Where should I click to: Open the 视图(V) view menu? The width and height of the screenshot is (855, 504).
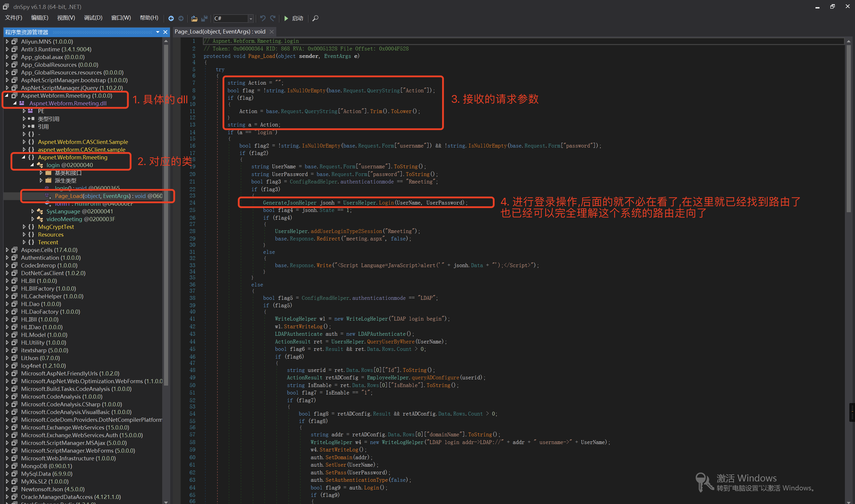(x=66, y=18)
